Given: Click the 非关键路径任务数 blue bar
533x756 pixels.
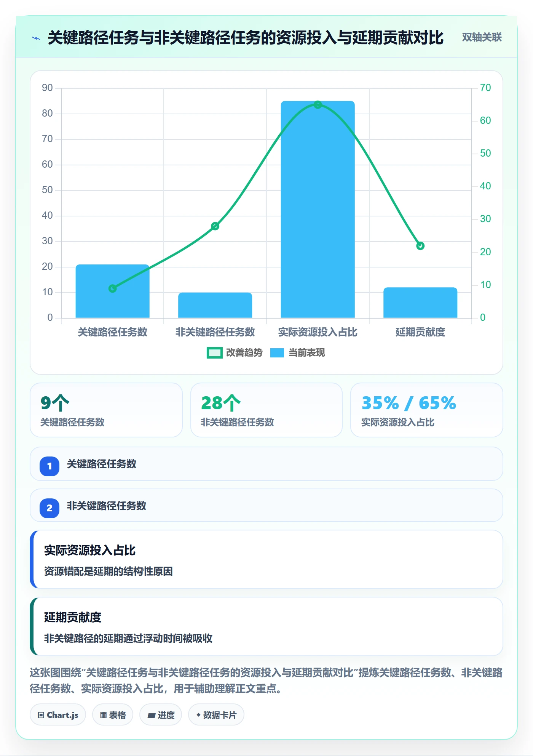Looking at the screenshot, I should pyautogui.click(x=215, y=305).
